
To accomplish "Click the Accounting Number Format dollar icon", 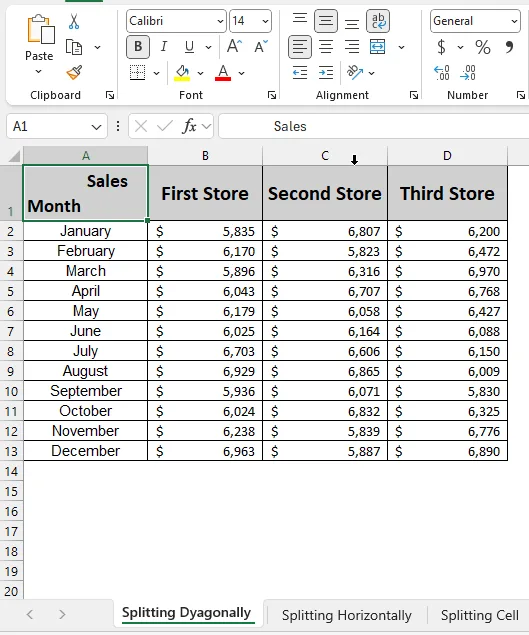I will click(442, 47).
